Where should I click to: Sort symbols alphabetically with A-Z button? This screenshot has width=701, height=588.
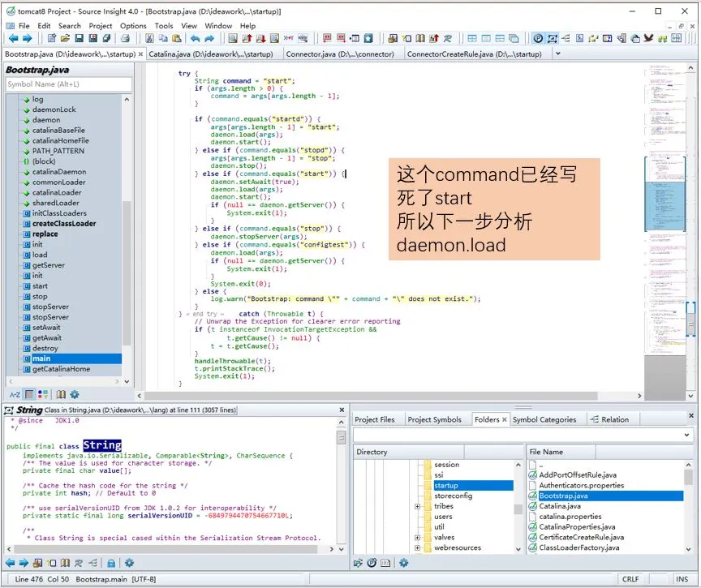tap(14, 394)
